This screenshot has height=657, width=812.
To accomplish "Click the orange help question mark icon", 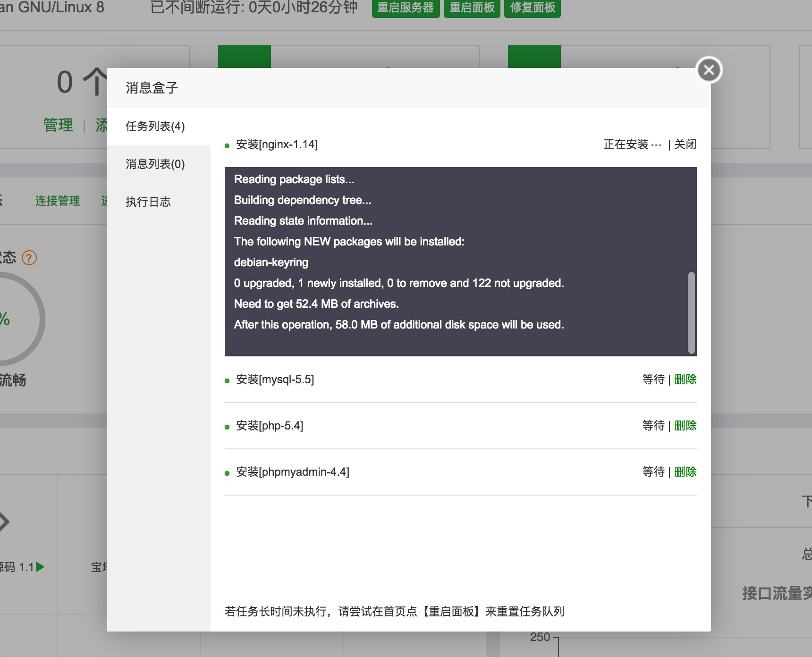I will (29, 258).
